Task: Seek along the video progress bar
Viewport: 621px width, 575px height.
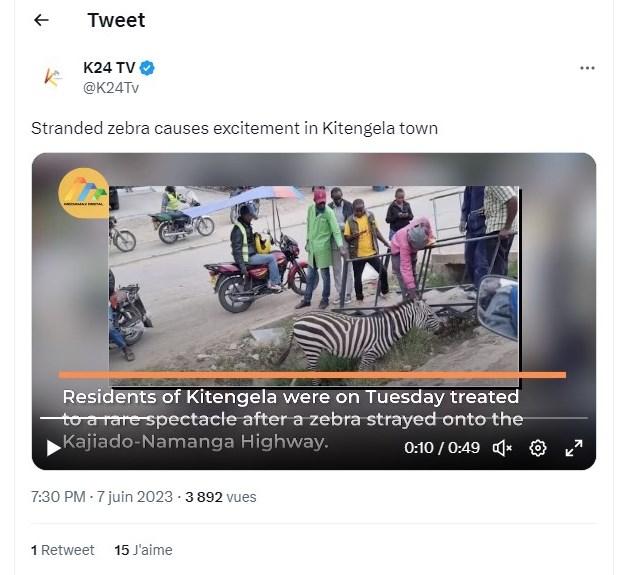Action: click(x=314, y=418)
